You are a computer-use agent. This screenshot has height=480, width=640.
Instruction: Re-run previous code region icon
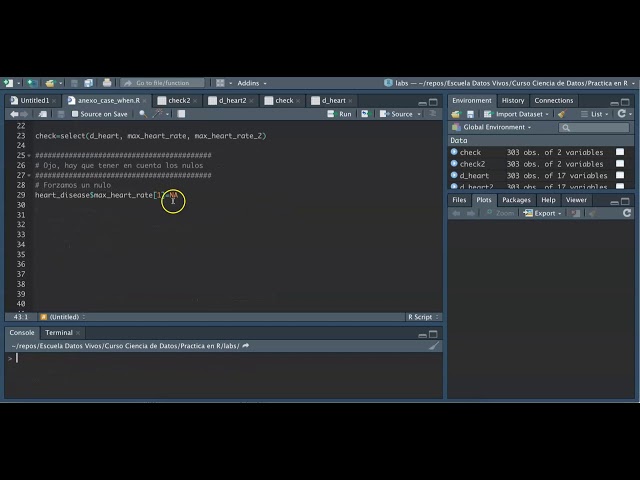(365, 114)
